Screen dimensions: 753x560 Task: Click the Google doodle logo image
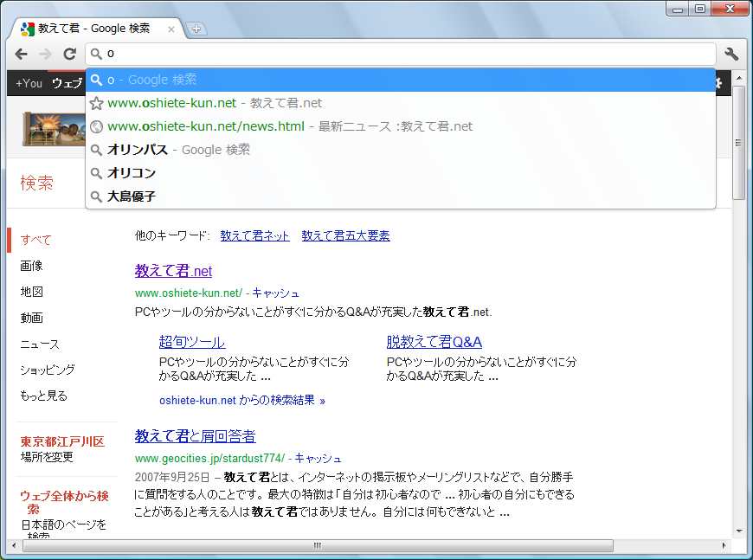[x=54, y=128]
